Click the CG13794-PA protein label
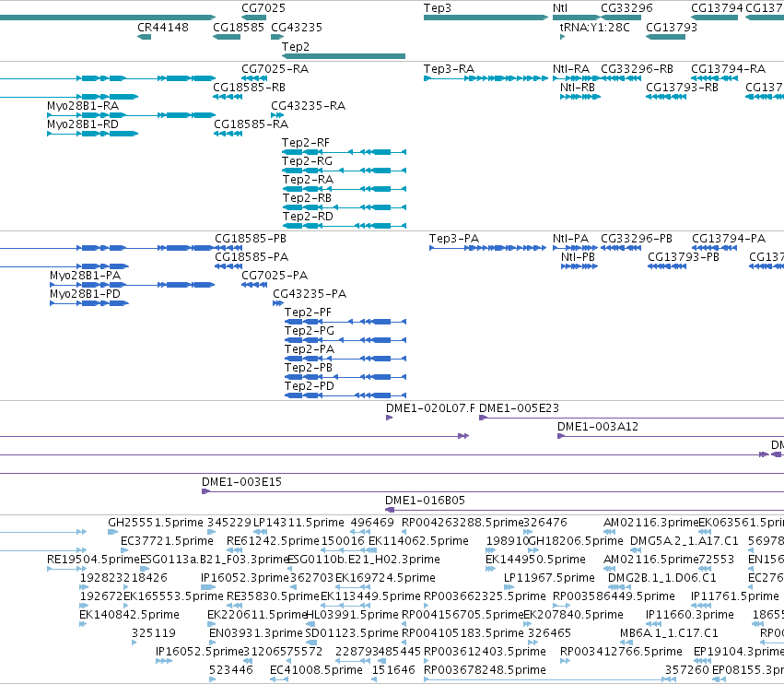 pos(729,238)
